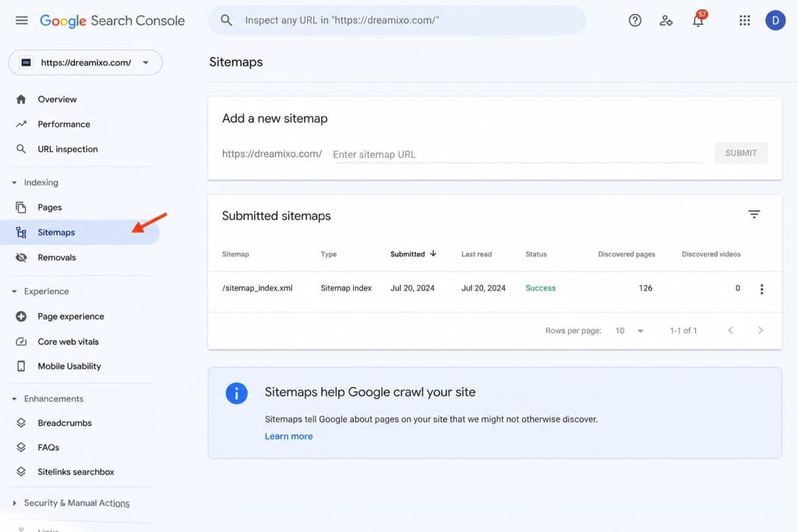This screenshot has height=532, width=798.
Task: Click the discovered pages value 126
Action: tap(645, 288)
